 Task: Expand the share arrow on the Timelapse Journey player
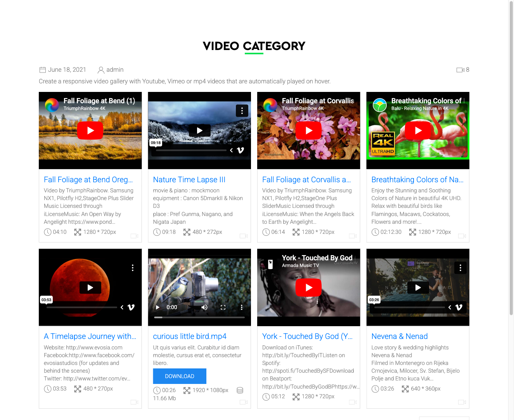[121, 307]
